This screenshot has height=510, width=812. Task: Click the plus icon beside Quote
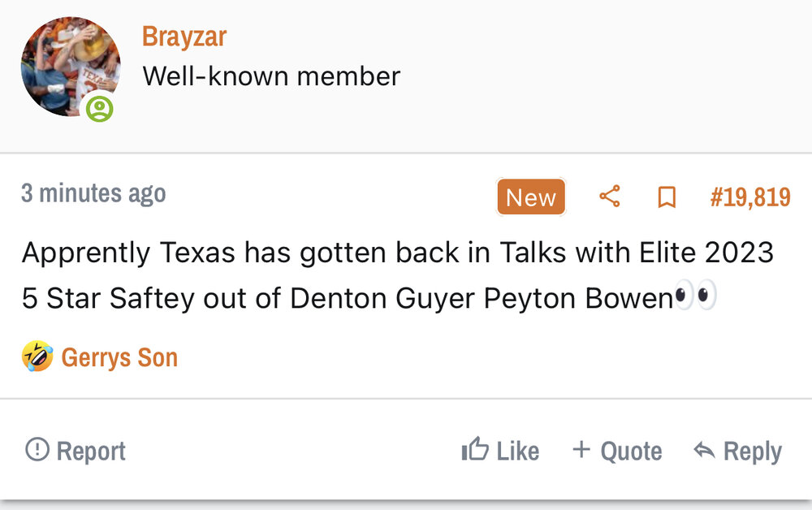click(581, 449)
